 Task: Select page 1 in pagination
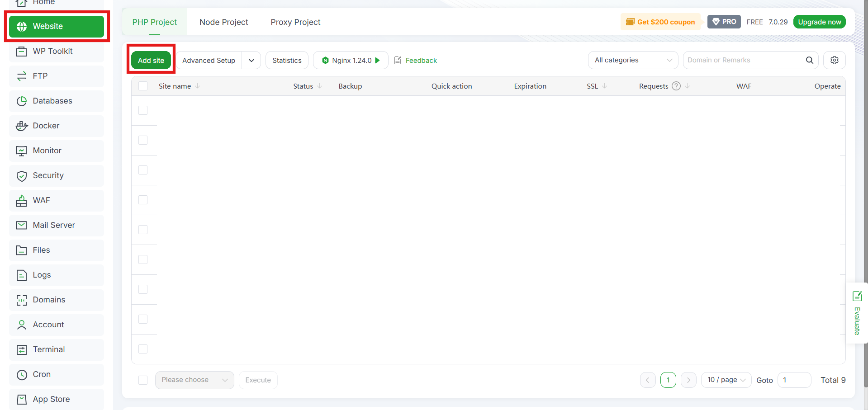click(668, 380)
